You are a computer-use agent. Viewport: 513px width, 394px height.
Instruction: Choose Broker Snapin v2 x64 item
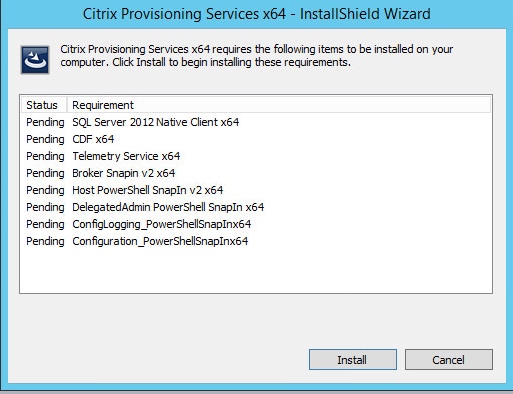(124, 173)
